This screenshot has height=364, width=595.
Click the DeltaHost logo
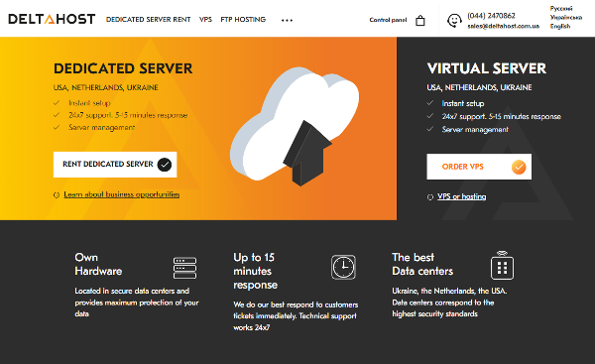pyautogui.click(x=52, y=19)
